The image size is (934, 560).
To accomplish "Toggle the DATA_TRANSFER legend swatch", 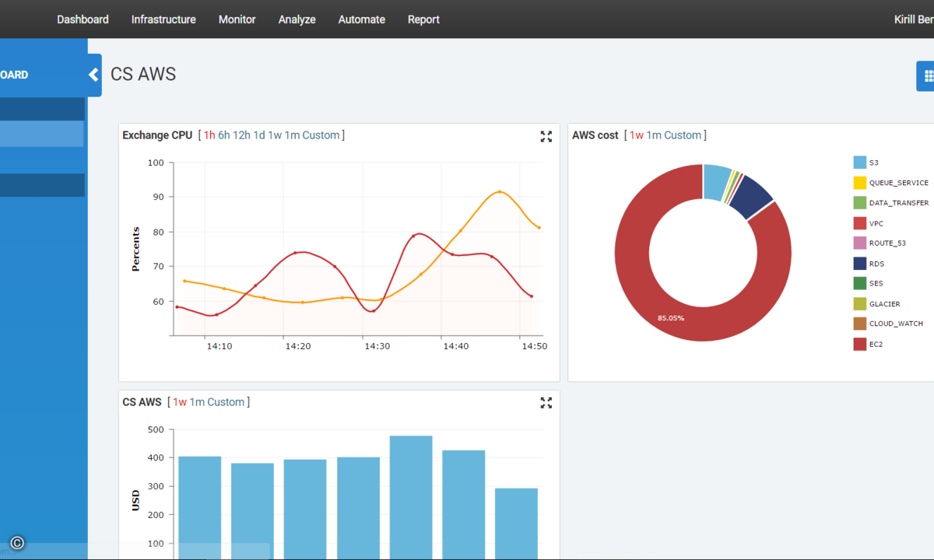I will [x=860, y=203].
